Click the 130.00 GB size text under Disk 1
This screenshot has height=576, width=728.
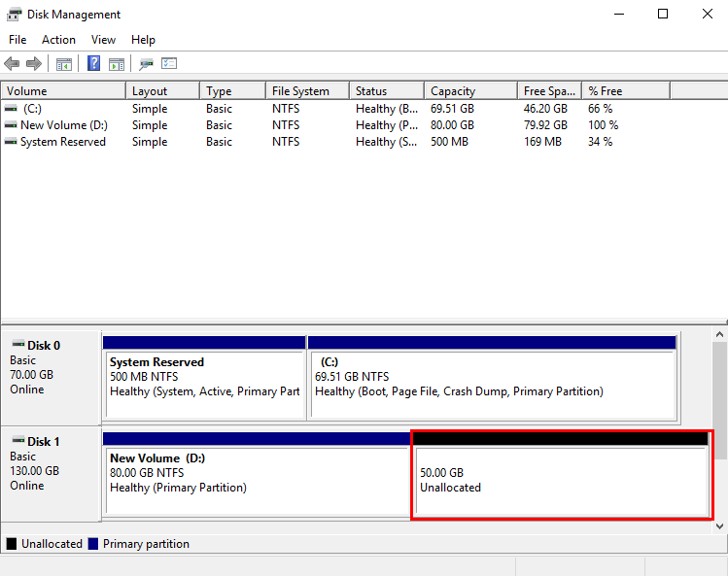[34, 471]
